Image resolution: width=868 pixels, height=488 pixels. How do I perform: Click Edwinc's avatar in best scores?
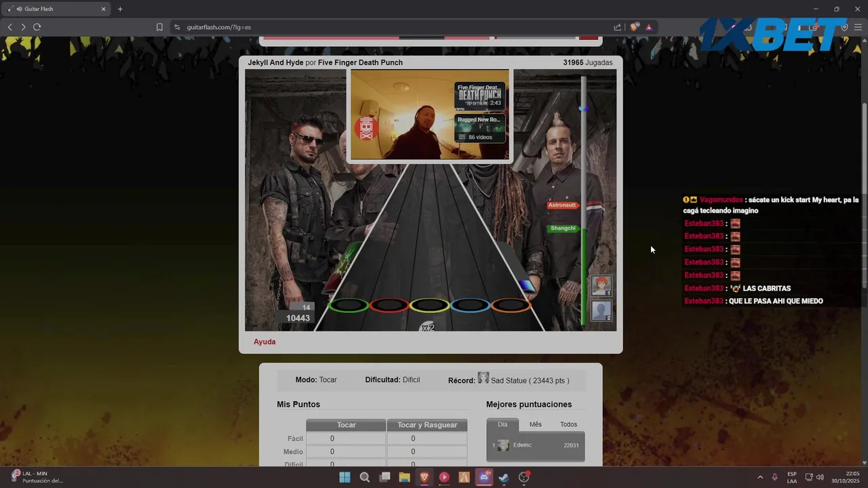[503, 445]
